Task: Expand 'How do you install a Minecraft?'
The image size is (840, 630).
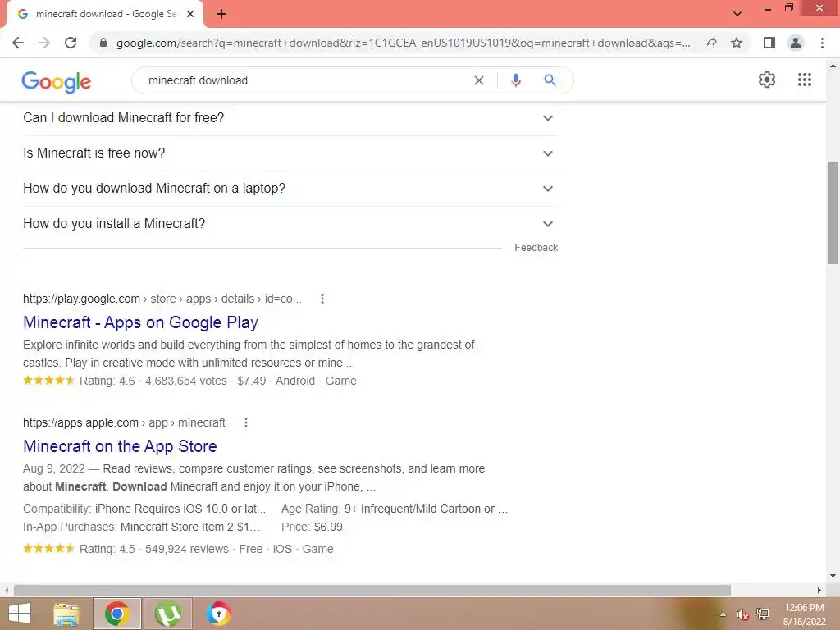Action: pyautogui.click(x=290, y=224)
